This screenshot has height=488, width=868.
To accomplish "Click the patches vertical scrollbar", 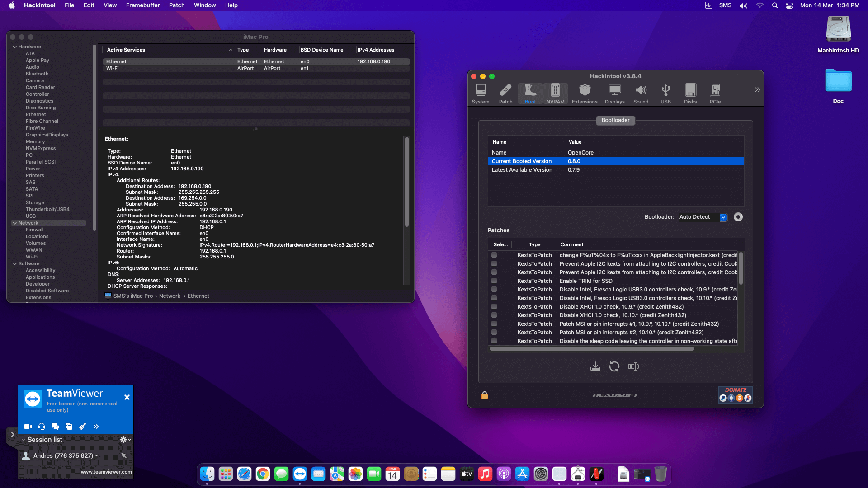I will tap(741, 268).
